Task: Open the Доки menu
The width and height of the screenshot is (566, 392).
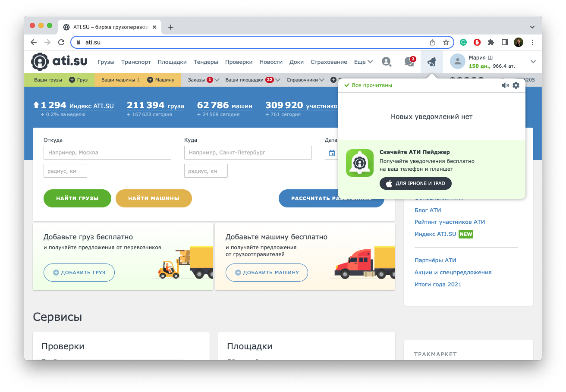Action: pyautogui.click(x=296, y=62)
